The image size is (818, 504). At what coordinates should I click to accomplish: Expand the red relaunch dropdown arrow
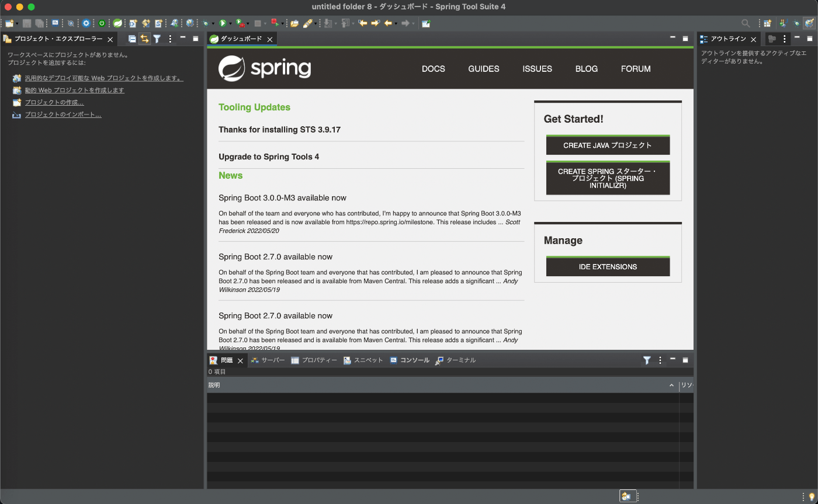click(x=282, y=23)
